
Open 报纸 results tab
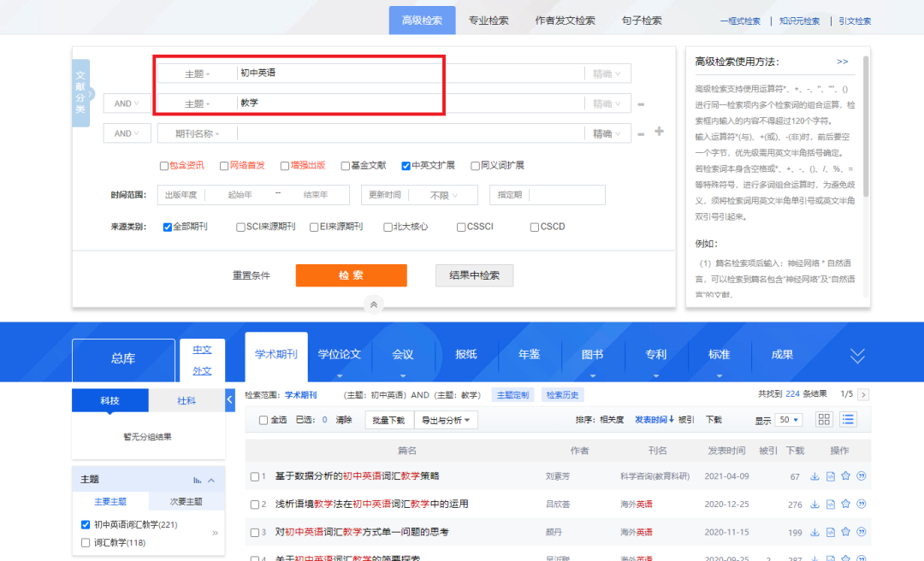pyautogui.click(x=466, y=354)
